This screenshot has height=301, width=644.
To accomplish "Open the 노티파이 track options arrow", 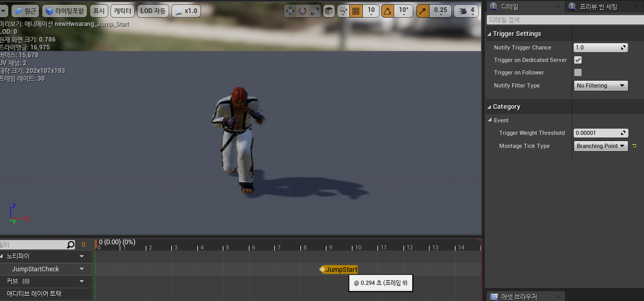I will tap(82, 256).
